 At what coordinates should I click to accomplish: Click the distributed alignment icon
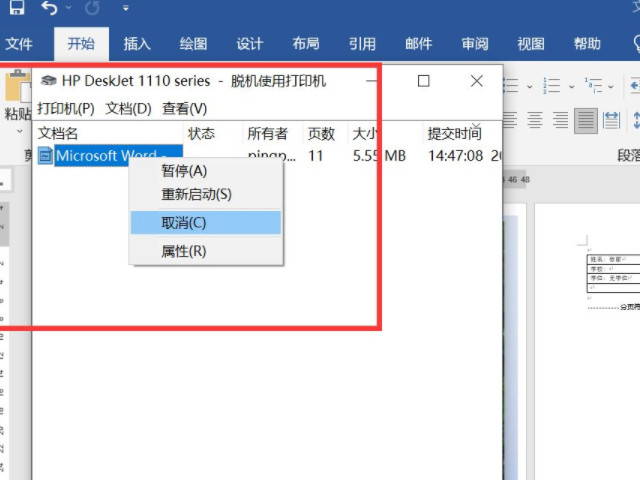pos(611,120)
